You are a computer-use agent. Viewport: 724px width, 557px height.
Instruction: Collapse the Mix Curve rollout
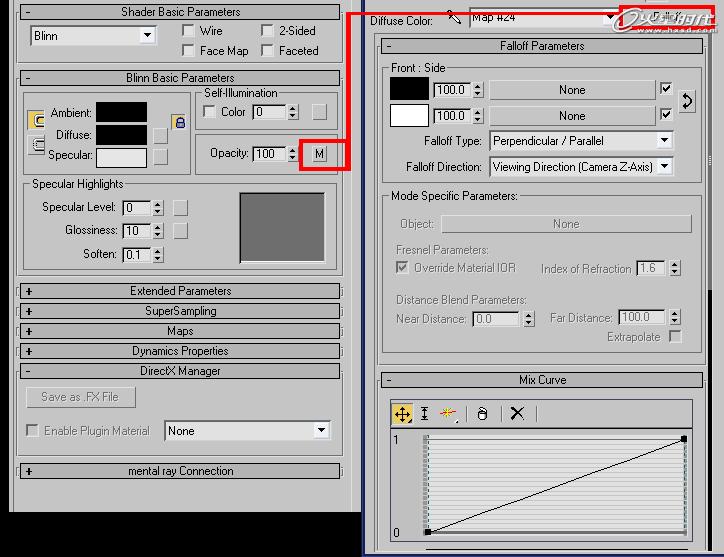click(542, 380)
